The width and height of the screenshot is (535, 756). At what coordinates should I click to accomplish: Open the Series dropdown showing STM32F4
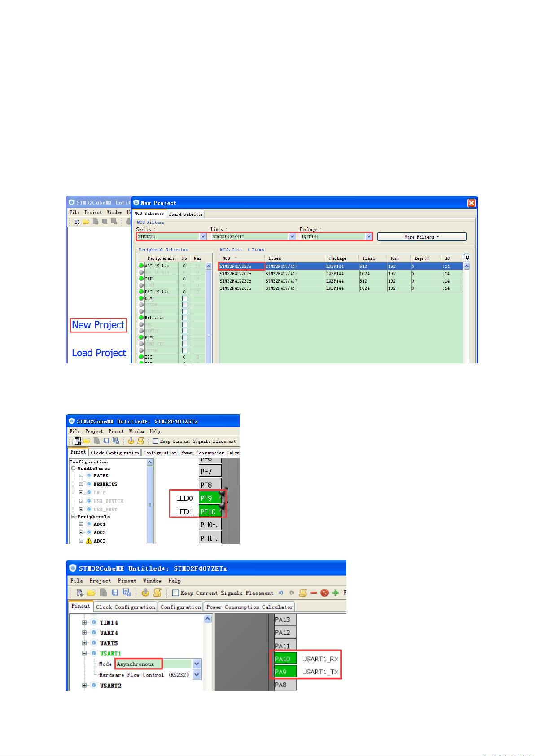203,236
